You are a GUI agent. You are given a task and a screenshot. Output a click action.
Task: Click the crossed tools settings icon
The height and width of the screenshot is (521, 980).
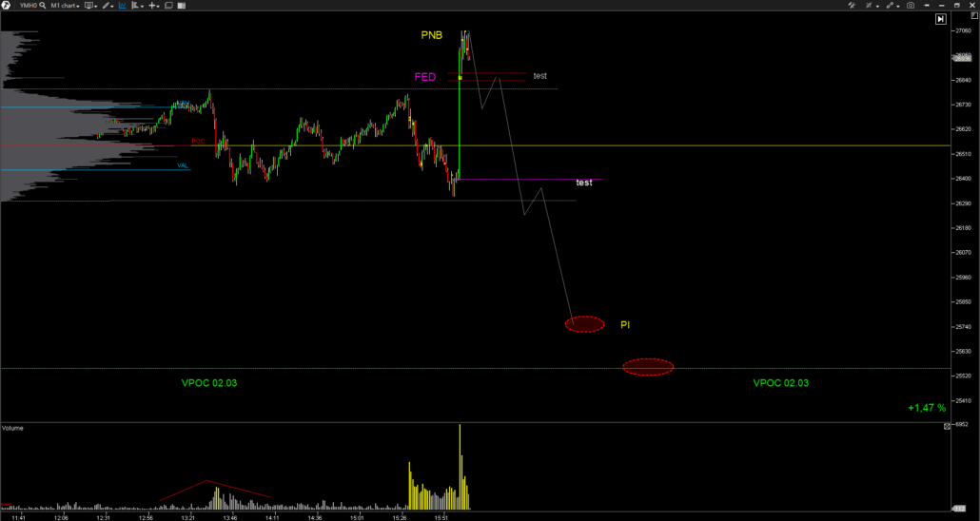[x=852, y=5]
